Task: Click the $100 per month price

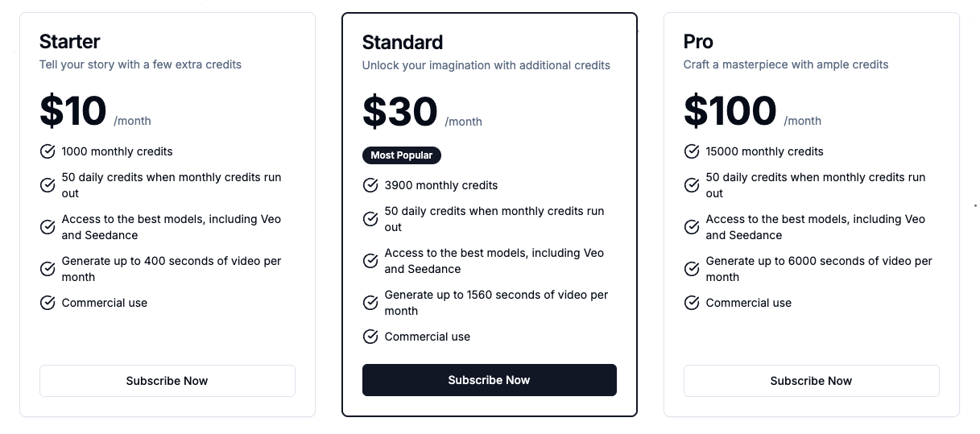Action: click(x=730, y=112)
